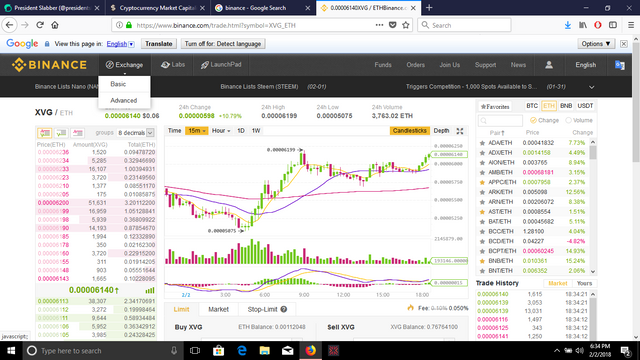
Task: Open Hour interval dropdown
Action: coord(221,131)
